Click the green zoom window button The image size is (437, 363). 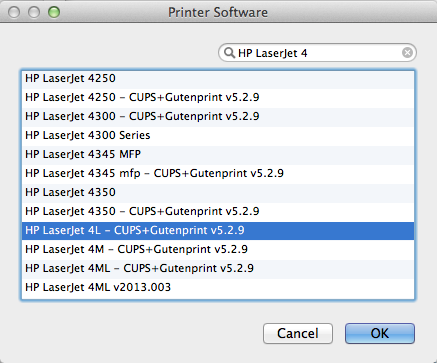pos(54,12)
